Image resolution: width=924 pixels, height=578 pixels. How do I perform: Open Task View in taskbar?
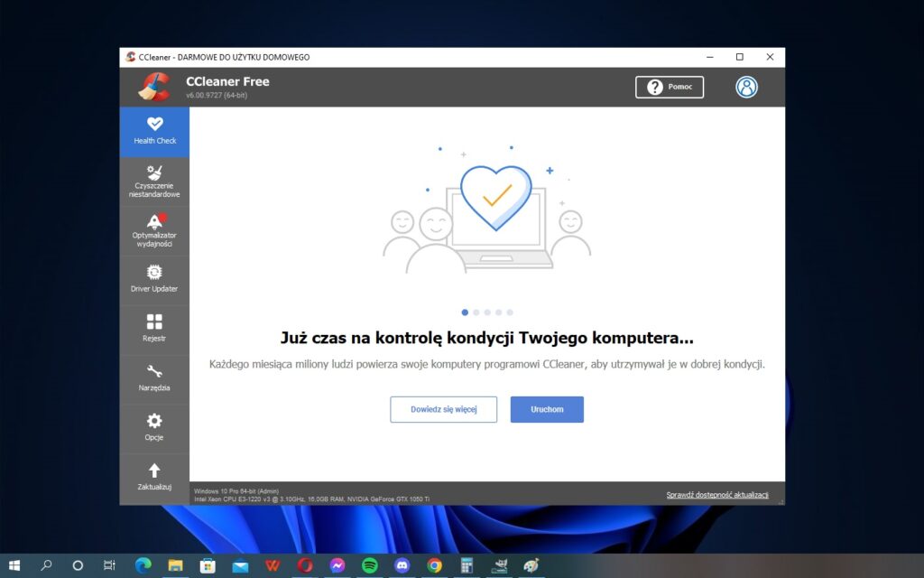click(x=109, y=565)
